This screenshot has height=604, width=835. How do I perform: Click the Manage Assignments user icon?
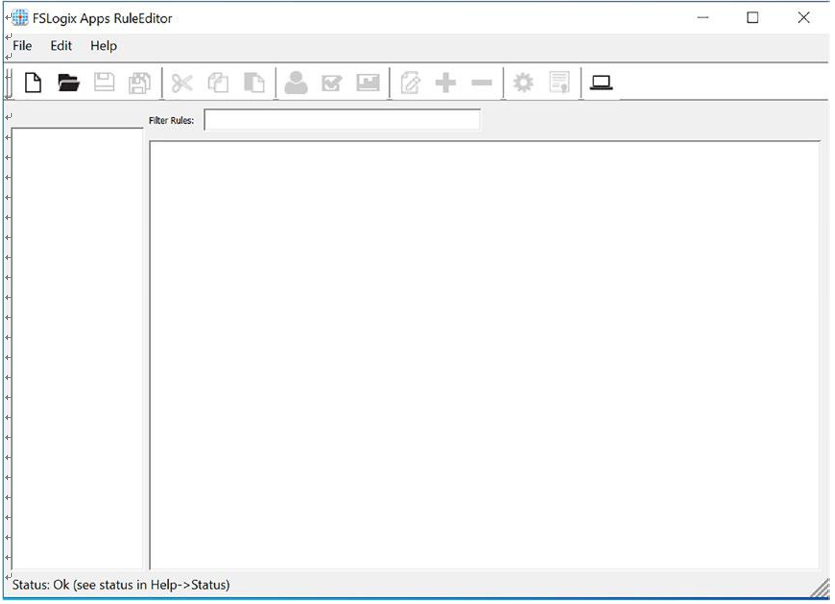(x=296, y=83)
